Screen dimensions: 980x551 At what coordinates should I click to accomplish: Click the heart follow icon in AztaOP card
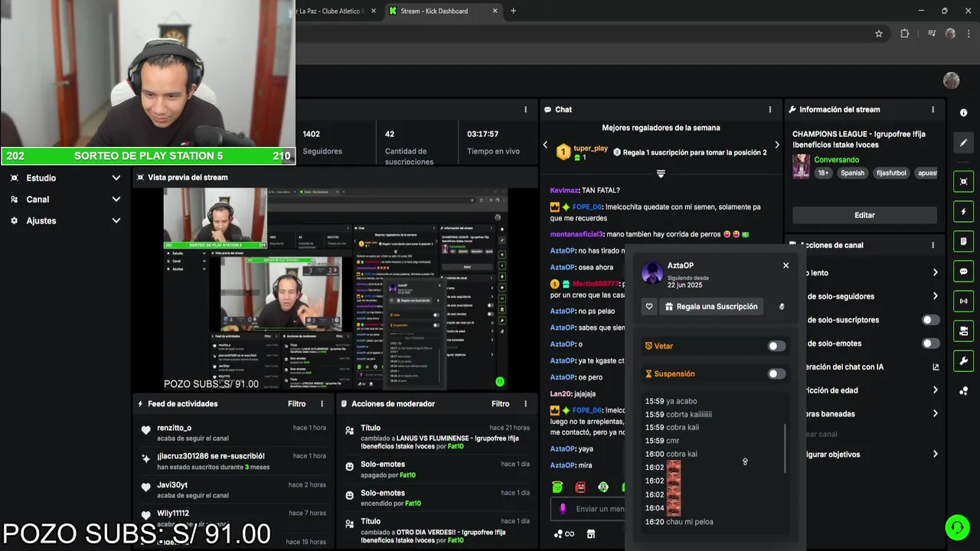pos(649,307)
